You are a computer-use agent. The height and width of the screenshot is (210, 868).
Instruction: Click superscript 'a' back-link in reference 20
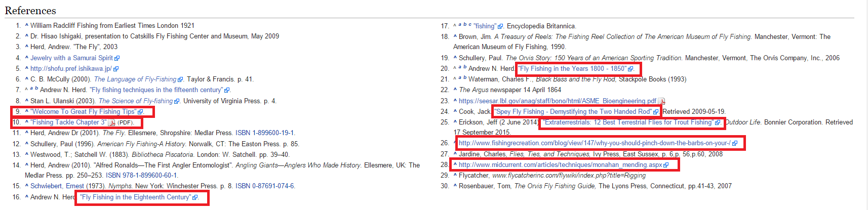[x=460, y=67]
